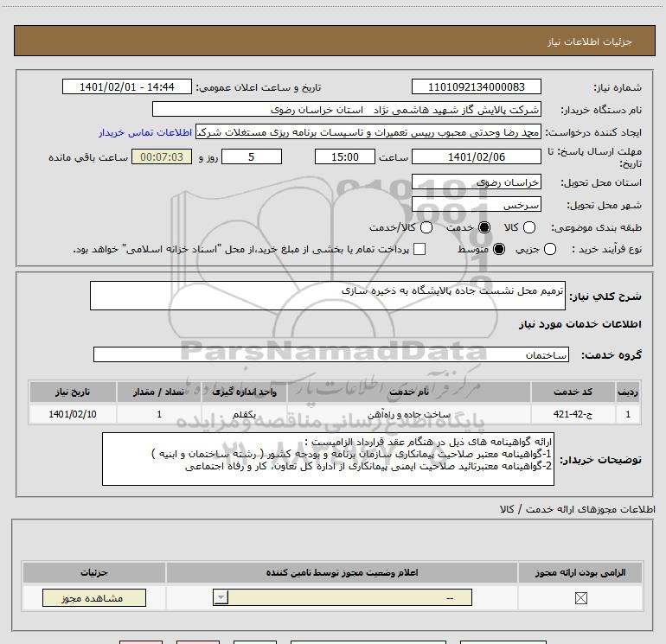Select the جزیی purchase type radio
Screen dimensions: 666x644
[550, 249]
